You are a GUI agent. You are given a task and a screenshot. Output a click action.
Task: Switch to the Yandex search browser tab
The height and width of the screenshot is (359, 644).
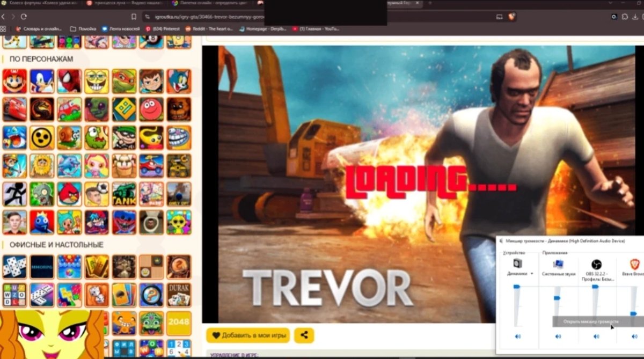[x=124, y=3]
